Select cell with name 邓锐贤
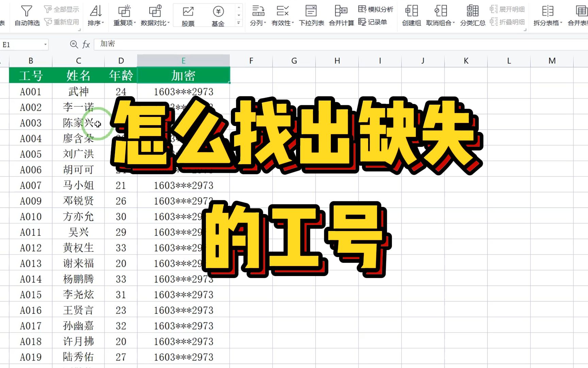Image resolution: width=588 pixels, height=368 pixels. point(78,201)
